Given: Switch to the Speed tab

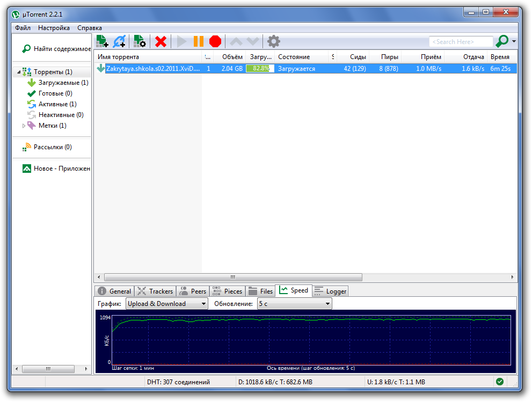Looking at the screenshot, I should coord(294,290).
